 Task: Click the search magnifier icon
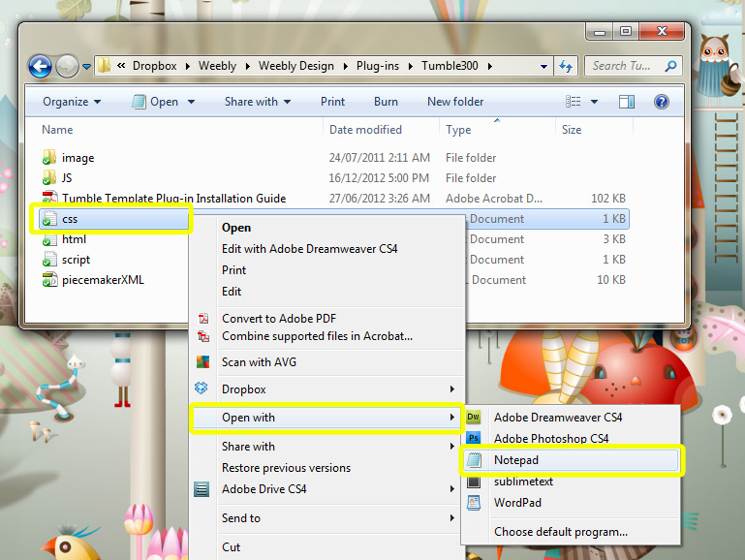(670, 66)
